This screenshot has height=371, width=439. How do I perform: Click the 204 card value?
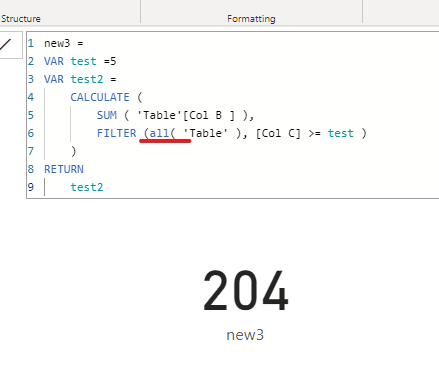click(x=246, y=291)
